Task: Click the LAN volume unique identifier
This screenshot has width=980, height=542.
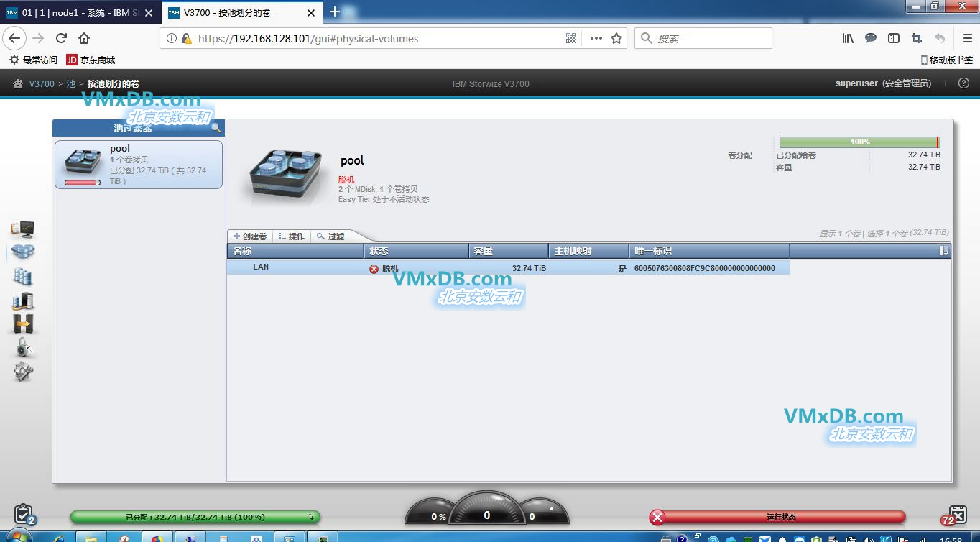Action: coord(705,268)
